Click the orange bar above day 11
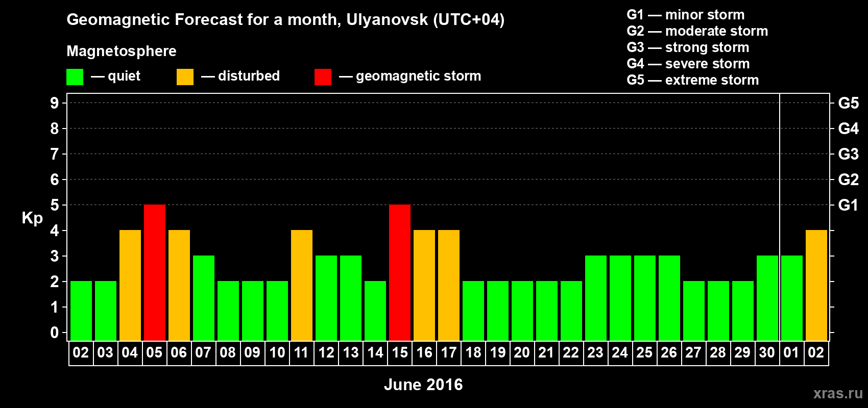The width and height of the screenshot is (868, 408). 302,286
